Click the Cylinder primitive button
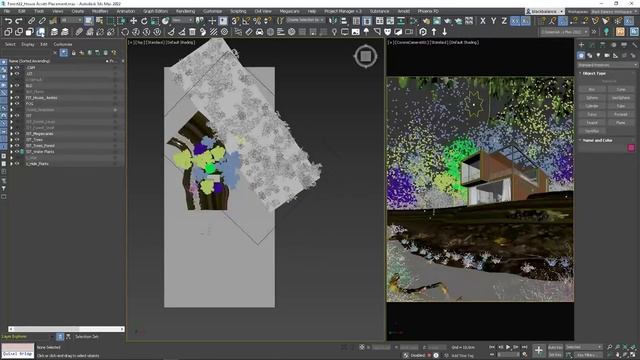Image resolution: width=640 pixels, height=360 pixels. click(x=592, y=106)
